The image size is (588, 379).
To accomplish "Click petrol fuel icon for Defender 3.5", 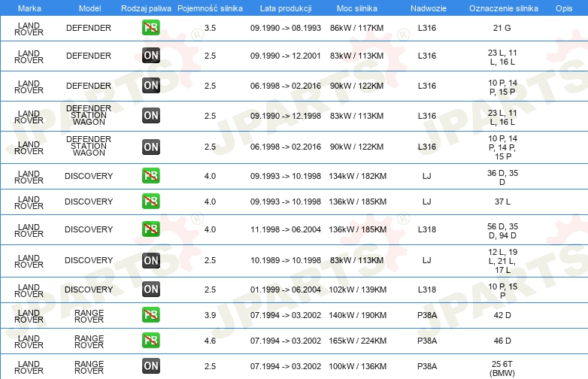I will click(x=150, y=27).
